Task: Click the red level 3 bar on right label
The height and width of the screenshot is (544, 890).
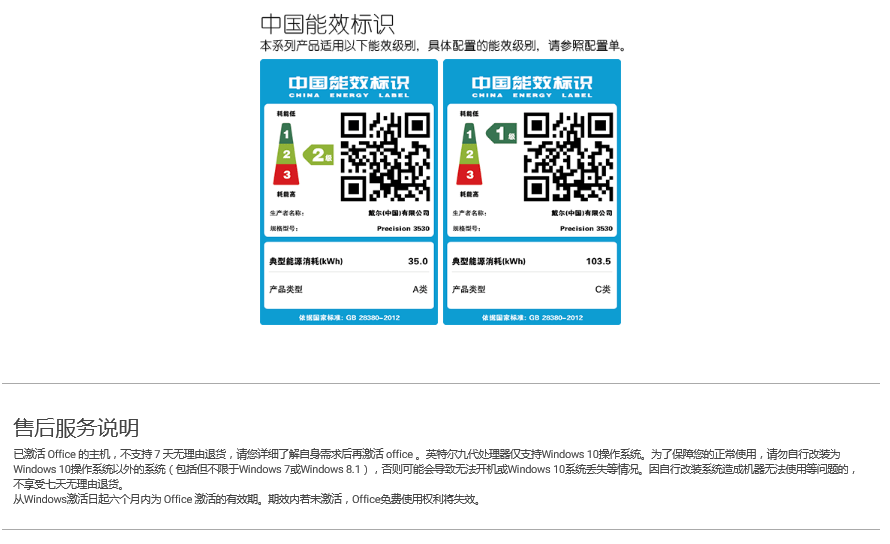Action: [x=469, y=175]
